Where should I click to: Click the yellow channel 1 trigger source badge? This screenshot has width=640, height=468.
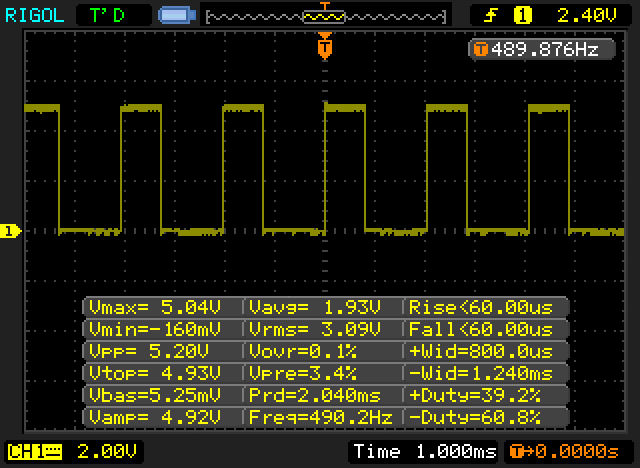coord(522,16)
